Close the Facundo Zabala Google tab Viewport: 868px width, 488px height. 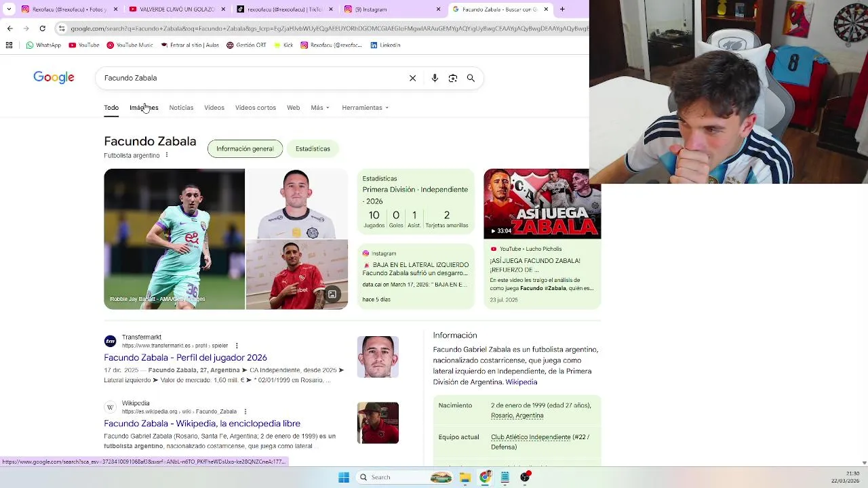coord(546,9)
